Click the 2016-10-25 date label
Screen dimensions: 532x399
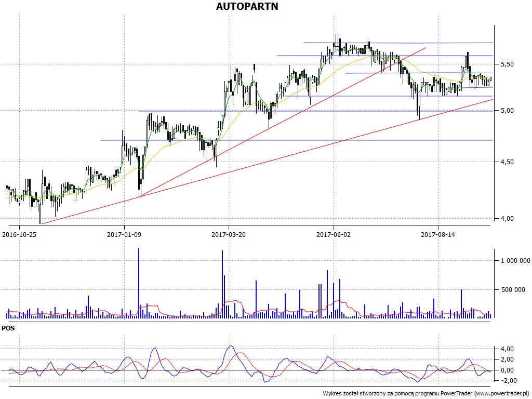click(x=19, y=234)
